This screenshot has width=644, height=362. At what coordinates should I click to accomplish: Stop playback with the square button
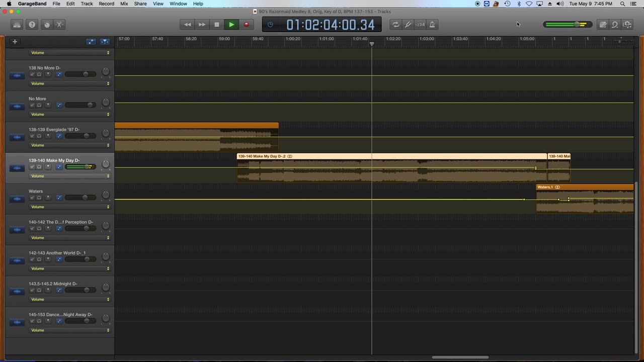[217, 25]
